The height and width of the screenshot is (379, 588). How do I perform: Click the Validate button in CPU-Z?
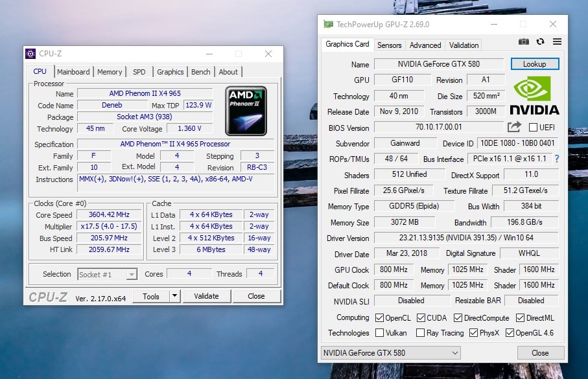coord(206,296)
